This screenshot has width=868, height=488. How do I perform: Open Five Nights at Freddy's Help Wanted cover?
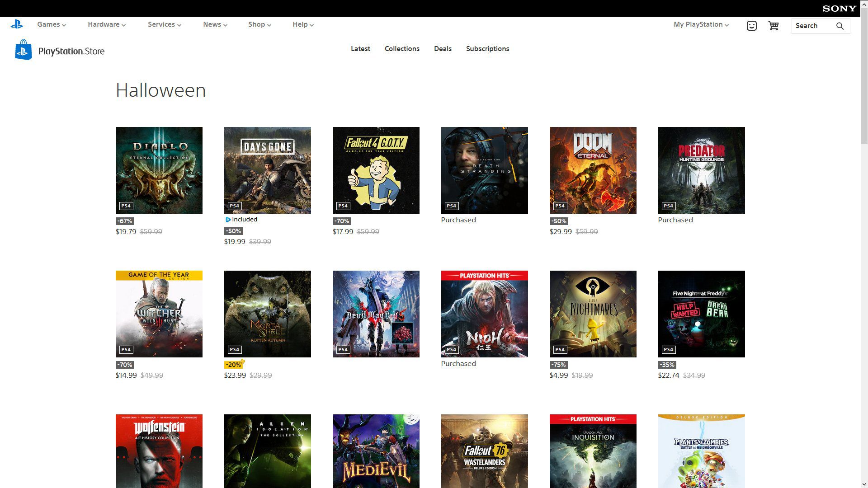pyautogui.click(x=702, y=314)
